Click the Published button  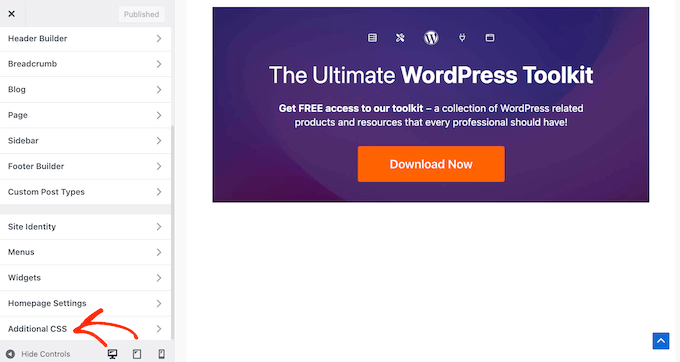pos(141,14)
